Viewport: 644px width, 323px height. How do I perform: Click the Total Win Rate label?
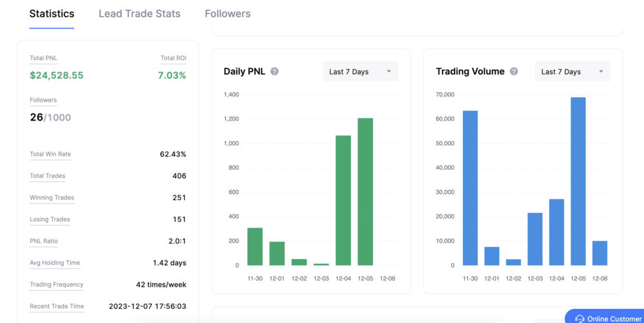pyautogui.click(x=50, y=154)
